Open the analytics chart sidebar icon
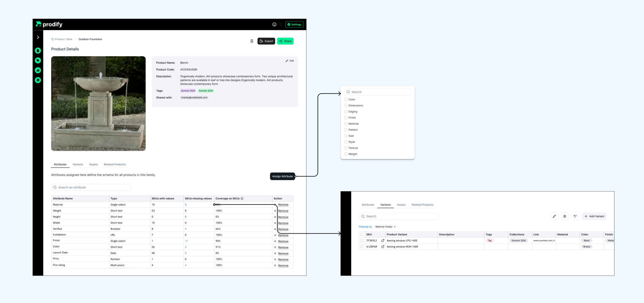This screenshot has width=644, height=303. [x=38, y=70]
